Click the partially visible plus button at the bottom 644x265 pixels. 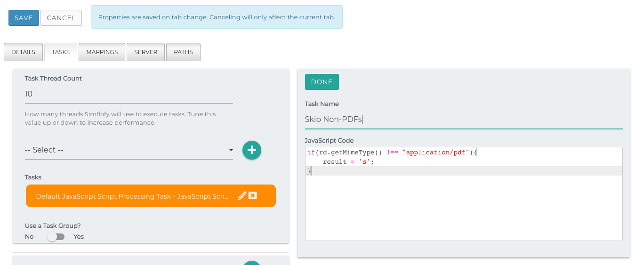click(x=252, y=263)
